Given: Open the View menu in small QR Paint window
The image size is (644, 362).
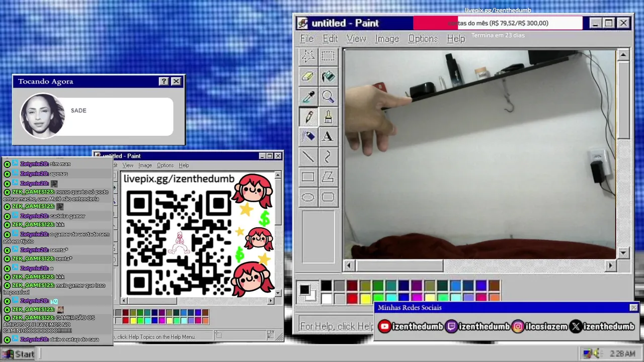Looking at the screenshot, I should pos(128,165).
